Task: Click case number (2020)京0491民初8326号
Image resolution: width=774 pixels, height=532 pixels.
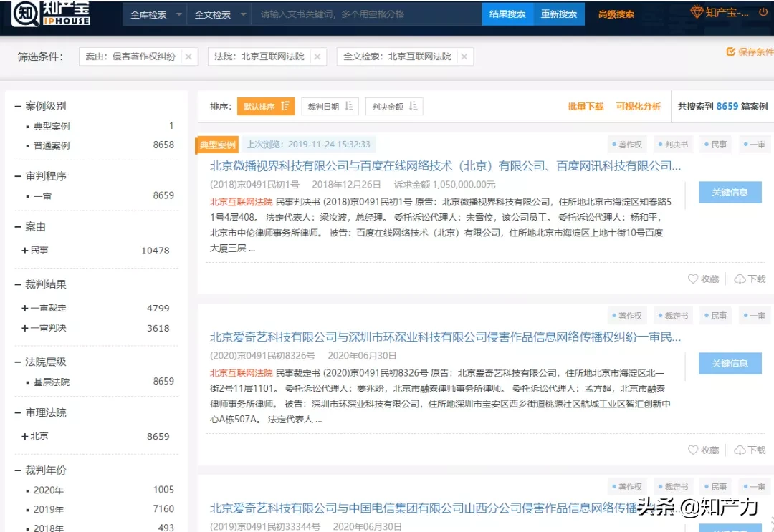Action: coord(262,355)
